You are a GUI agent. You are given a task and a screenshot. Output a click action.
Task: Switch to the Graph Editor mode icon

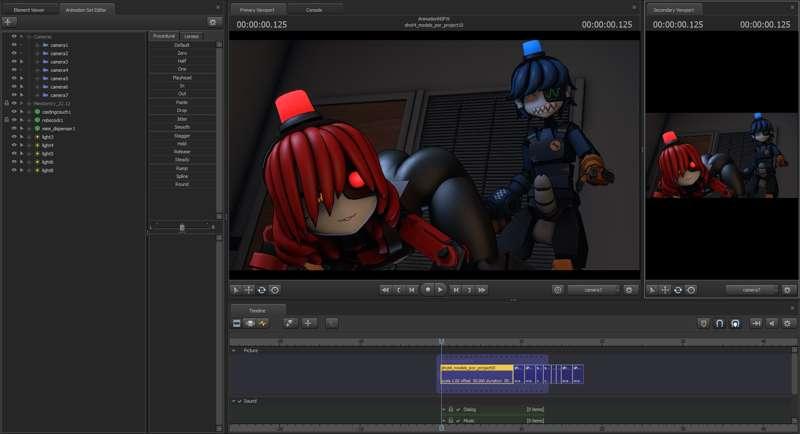[x=263, y=323]
